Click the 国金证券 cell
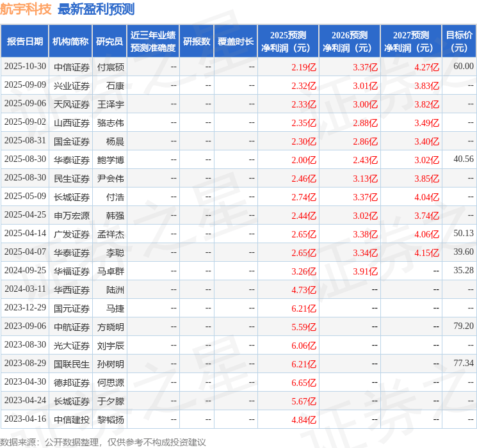477x448 pixels. (x=72, y=141)
